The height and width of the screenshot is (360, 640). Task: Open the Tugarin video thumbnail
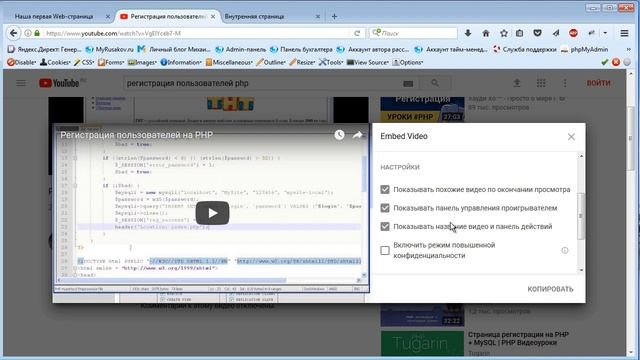(422, 343)
